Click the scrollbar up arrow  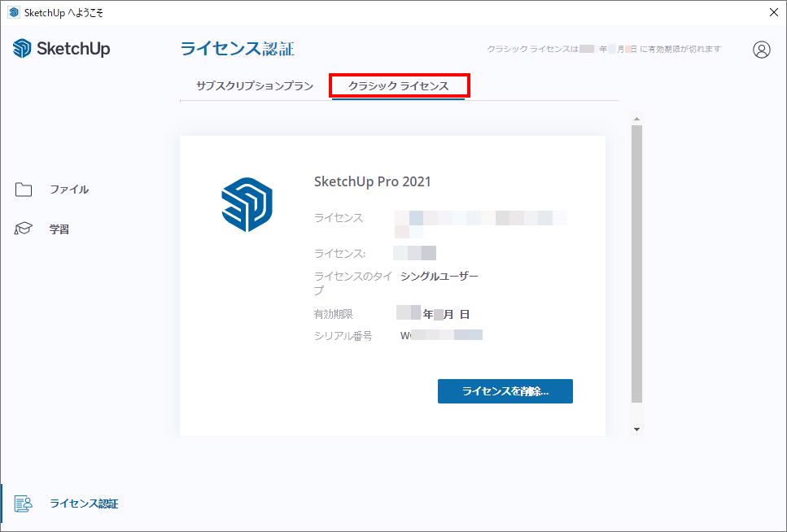point(636,119)
